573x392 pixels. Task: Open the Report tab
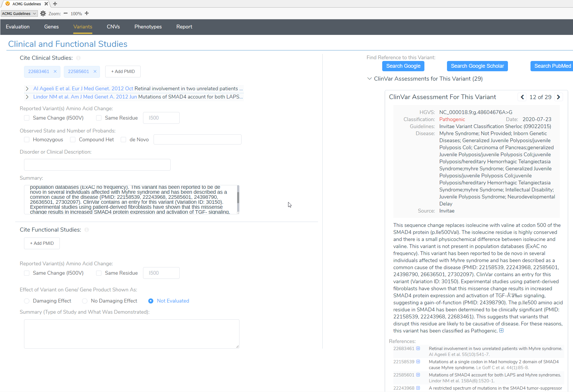pyautogui.click(x=184, y=27)
